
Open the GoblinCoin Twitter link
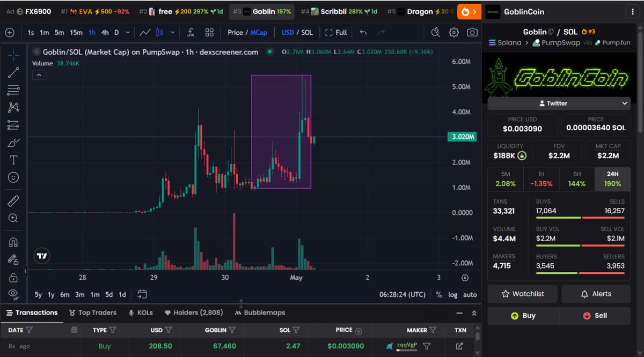(553, 103)
